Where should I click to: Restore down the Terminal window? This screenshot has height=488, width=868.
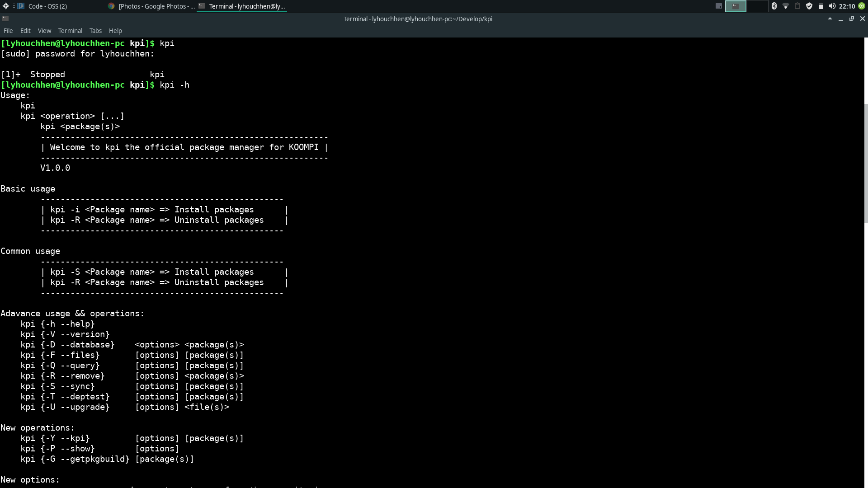pos(852,19)
